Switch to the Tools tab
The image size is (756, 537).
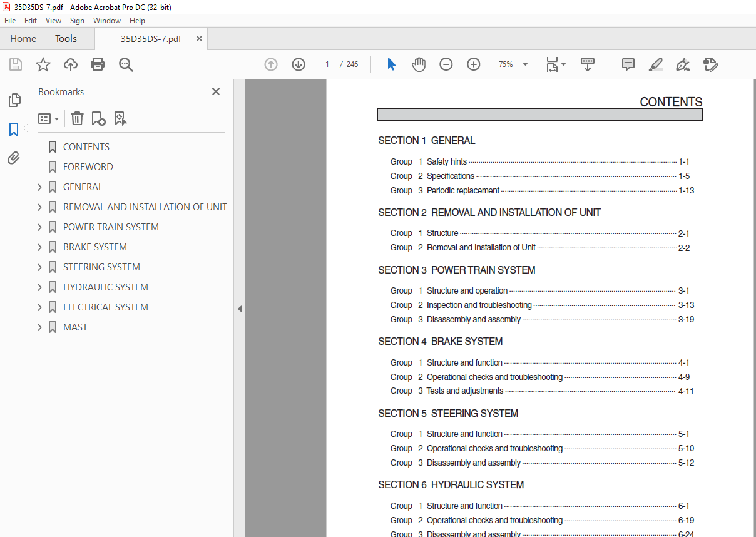coord(66,39)
